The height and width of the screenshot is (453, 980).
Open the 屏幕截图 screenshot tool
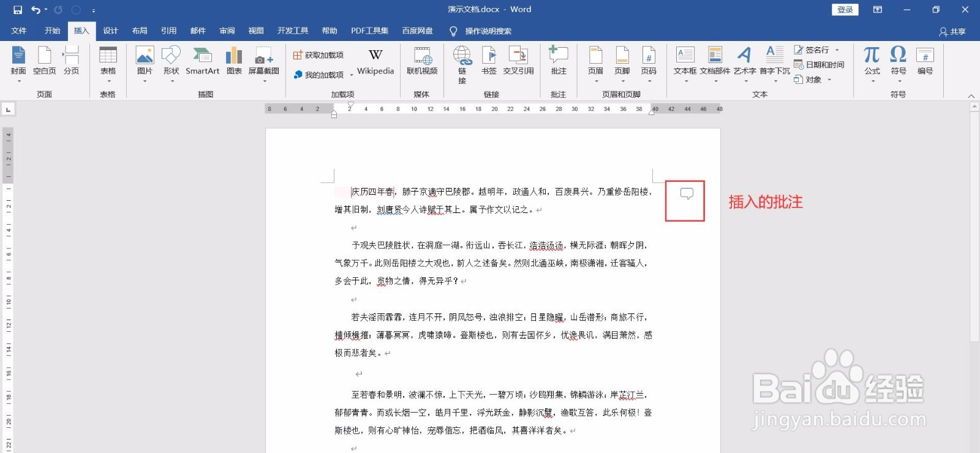coord(263,64)
